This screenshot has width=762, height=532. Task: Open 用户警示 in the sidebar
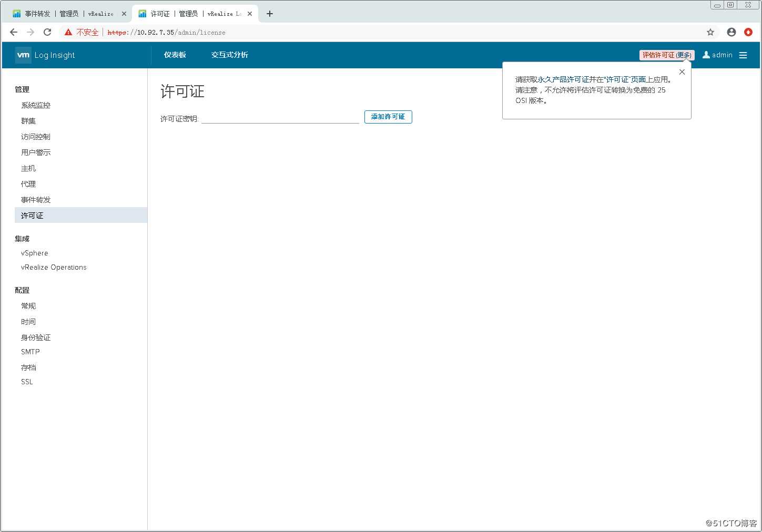36,152
